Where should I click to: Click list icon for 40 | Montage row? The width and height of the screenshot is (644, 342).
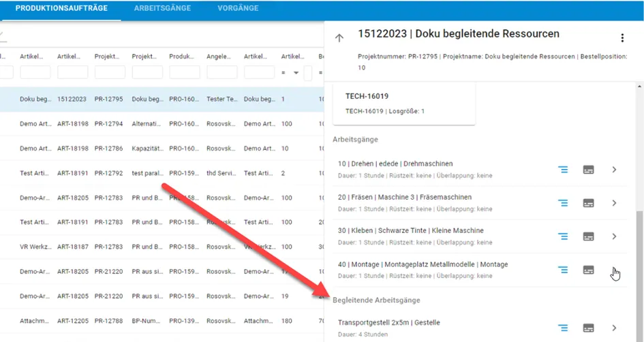click(563, 270)
